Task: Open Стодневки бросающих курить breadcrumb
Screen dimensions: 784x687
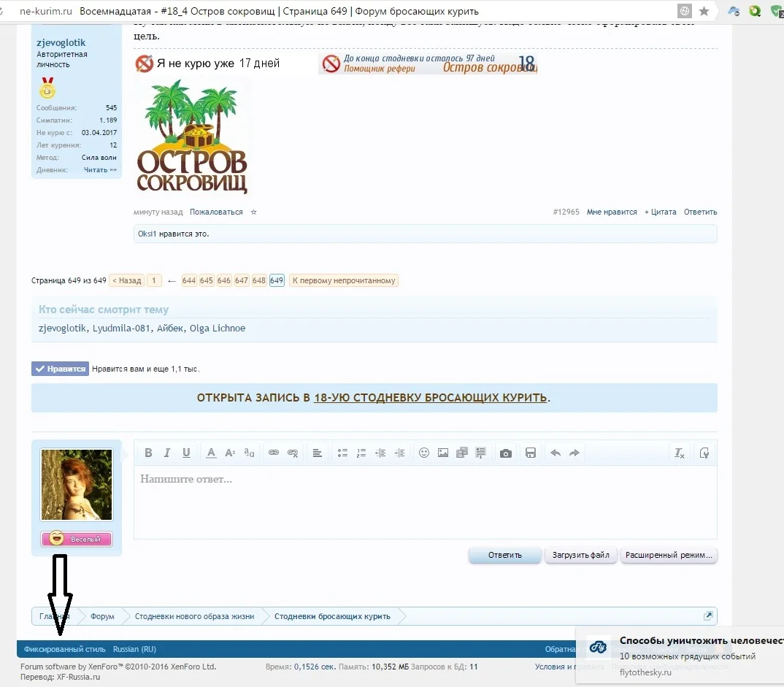Action: coord(332,616)
